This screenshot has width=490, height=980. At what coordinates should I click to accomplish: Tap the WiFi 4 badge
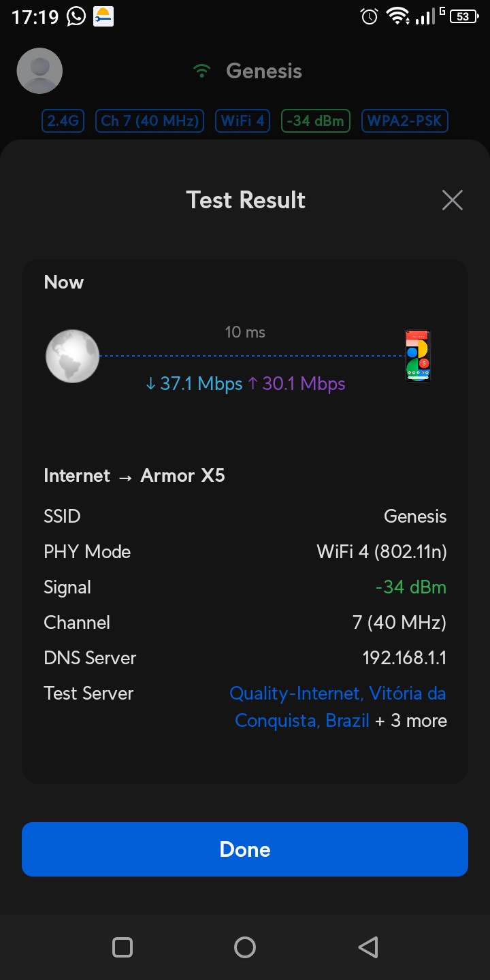click(x=243, y=121)
